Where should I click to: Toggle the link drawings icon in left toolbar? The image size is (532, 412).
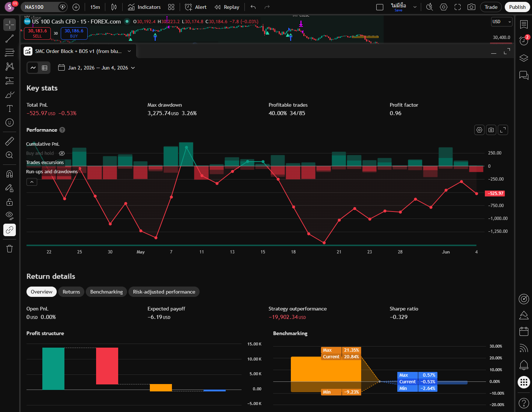tap(10, 230)
